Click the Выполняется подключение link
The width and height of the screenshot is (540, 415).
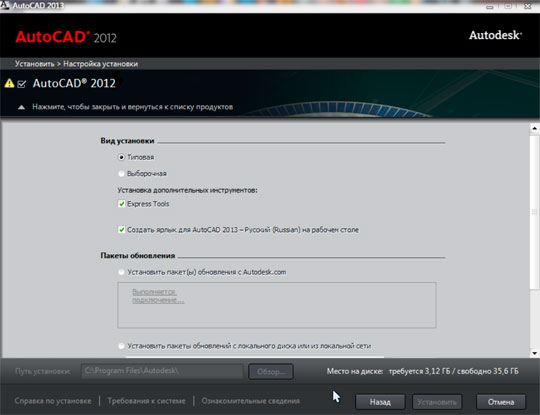click(158, 296)
